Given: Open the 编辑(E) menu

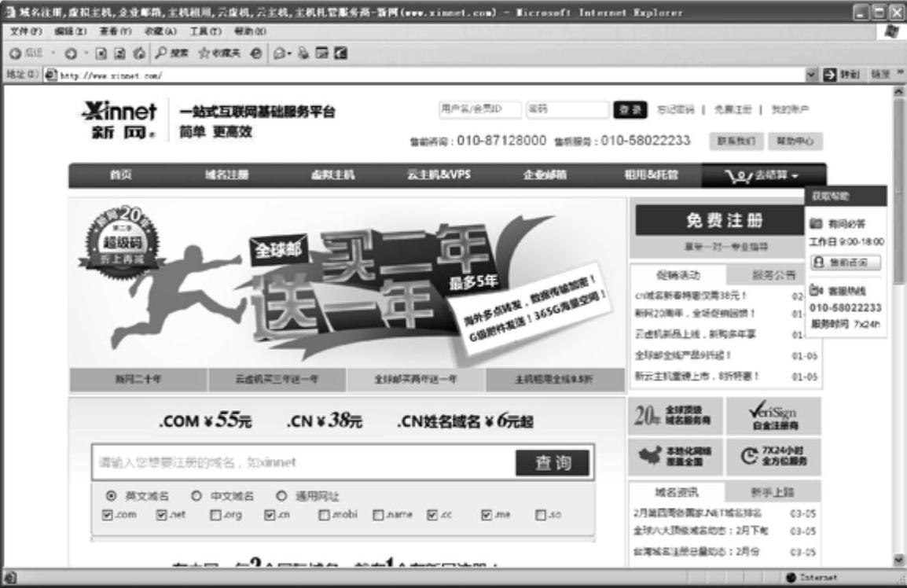Looking at the screenshot, I should coord(71,31).
